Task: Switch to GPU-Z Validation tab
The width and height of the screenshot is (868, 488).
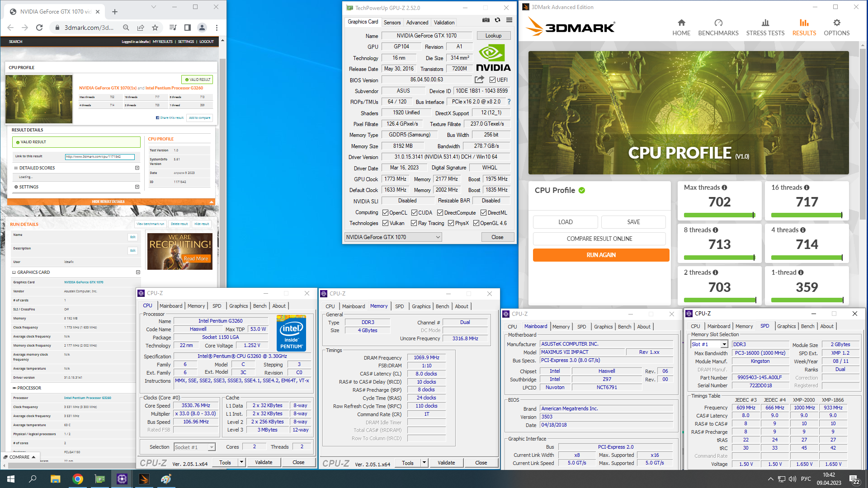Action: (x=444, y=23)
